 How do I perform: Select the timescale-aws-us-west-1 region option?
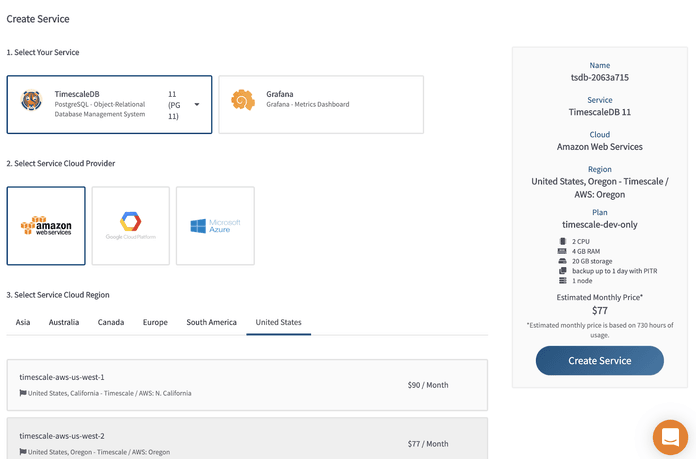click(247, 385)
